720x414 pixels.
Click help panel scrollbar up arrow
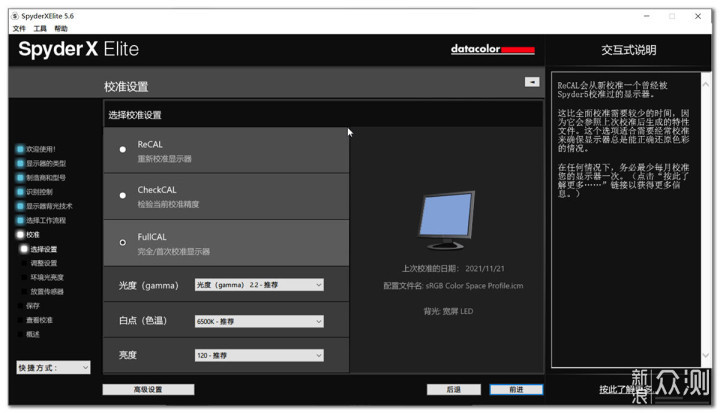(x=706, y=84)
